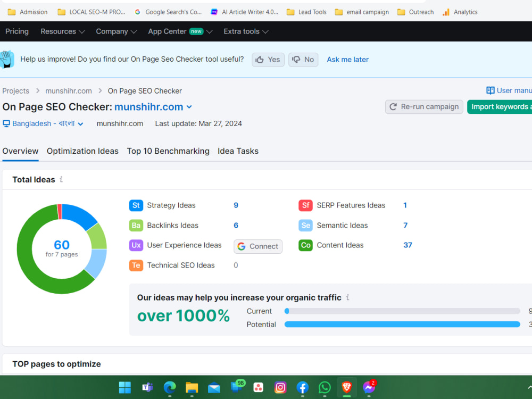Click the Current traffic progress bar

tap(402, 311)
